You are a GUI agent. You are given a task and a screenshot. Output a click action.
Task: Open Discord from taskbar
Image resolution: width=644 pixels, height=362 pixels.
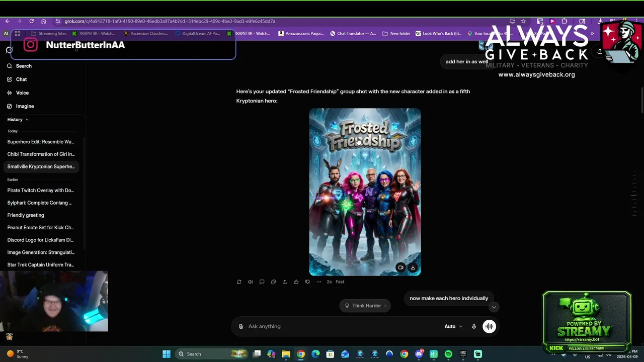(419, 354)
